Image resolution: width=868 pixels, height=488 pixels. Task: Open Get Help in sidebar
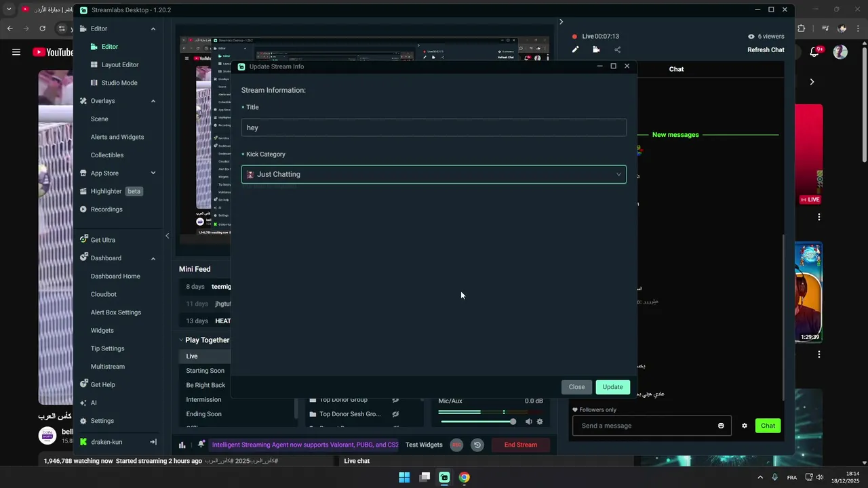(x=103, y=384)
